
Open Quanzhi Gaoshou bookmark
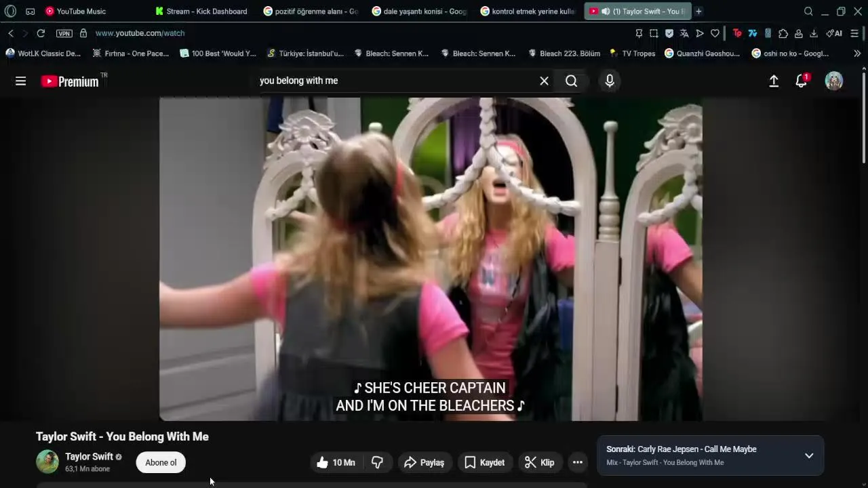(x=702, y=54)
